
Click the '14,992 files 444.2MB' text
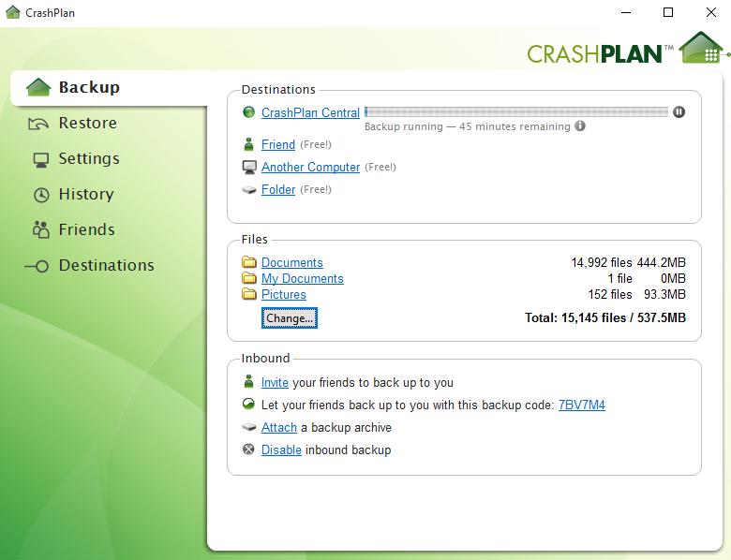tap(629, 263)
